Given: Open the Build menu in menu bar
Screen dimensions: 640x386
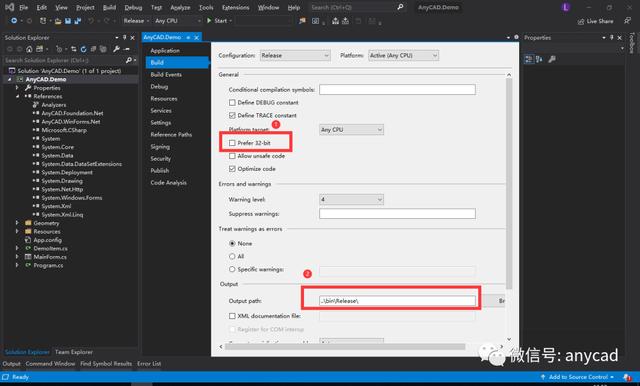Looking at the screenshot, I should click(109, 7).
